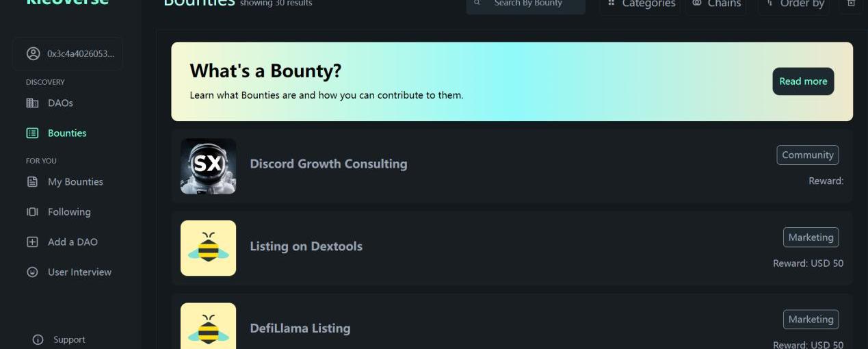Open the User Interview smiley icon

click(x=32, y=272)
